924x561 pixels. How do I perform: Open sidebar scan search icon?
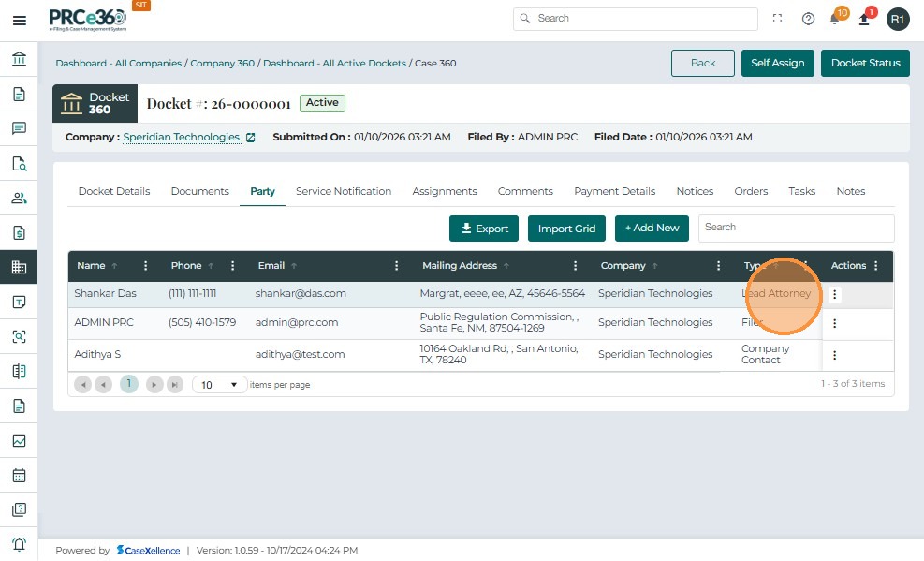19,336
